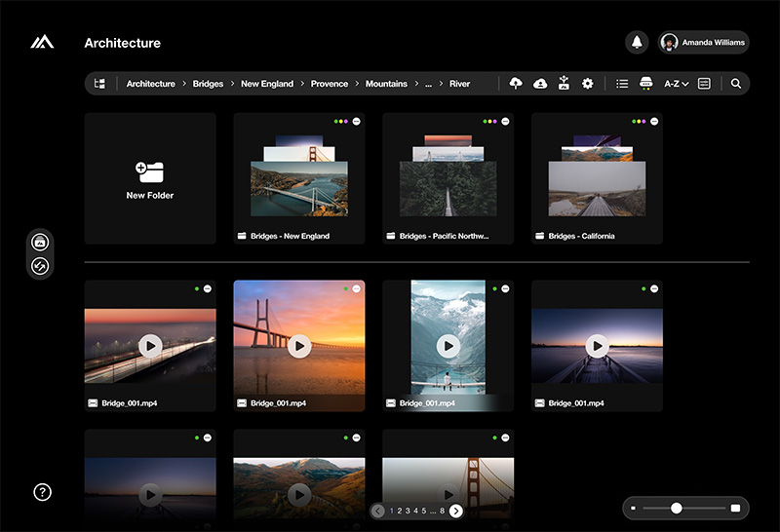
Task: Open options menu on Bridges - New England folder
Action: click(x=356, y=122)
